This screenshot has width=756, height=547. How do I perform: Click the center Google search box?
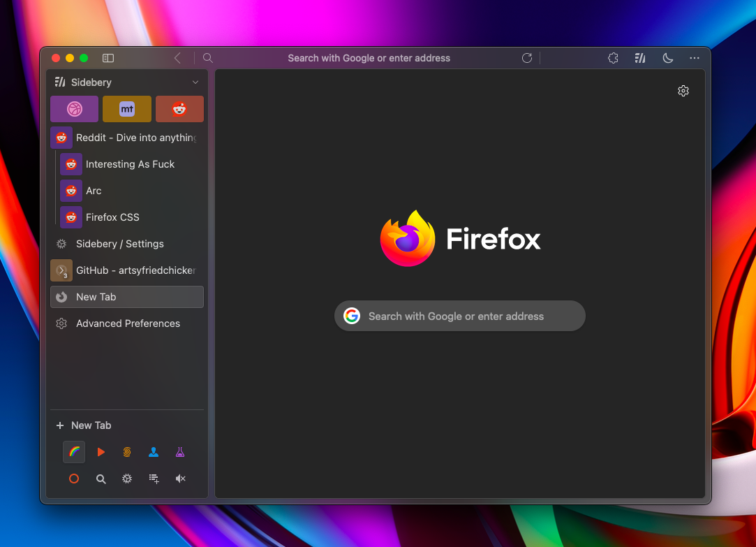point(460,316)
